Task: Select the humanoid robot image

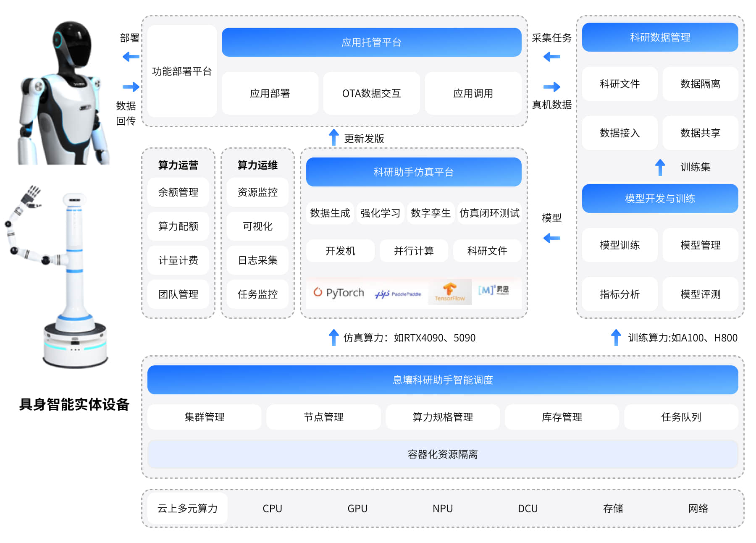Action: (63, 93)
